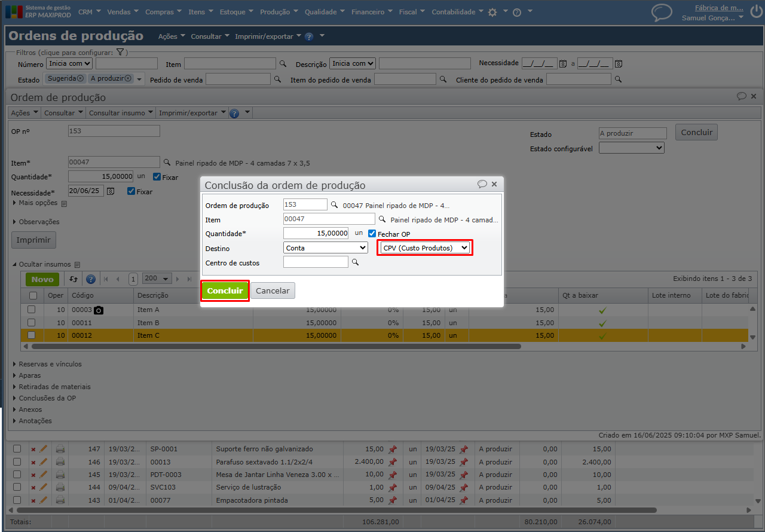Viewport: 765px width, 532px height.
Task: Click the Centro de custos input field
Action: pos(315,262)
